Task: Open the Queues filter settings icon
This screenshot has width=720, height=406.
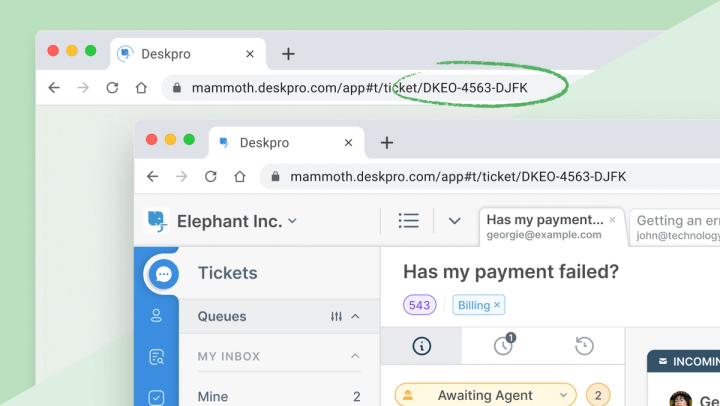Action: click(336, 317)
